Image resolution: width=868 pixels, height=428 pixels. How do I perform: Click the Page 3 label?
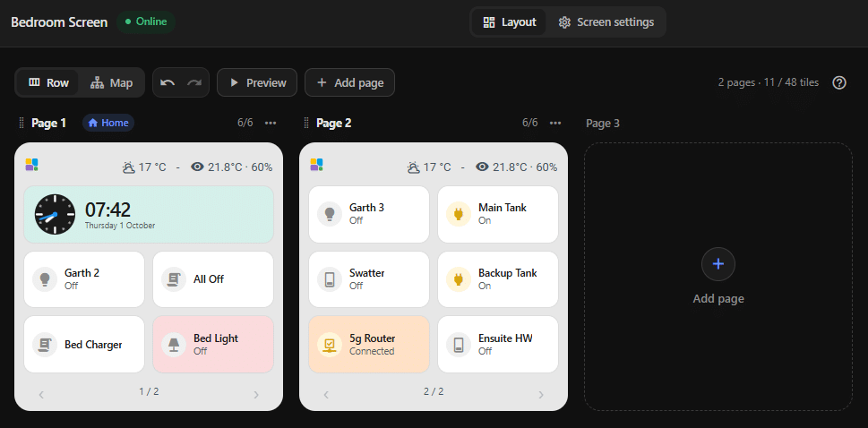[x=603, y=123]
